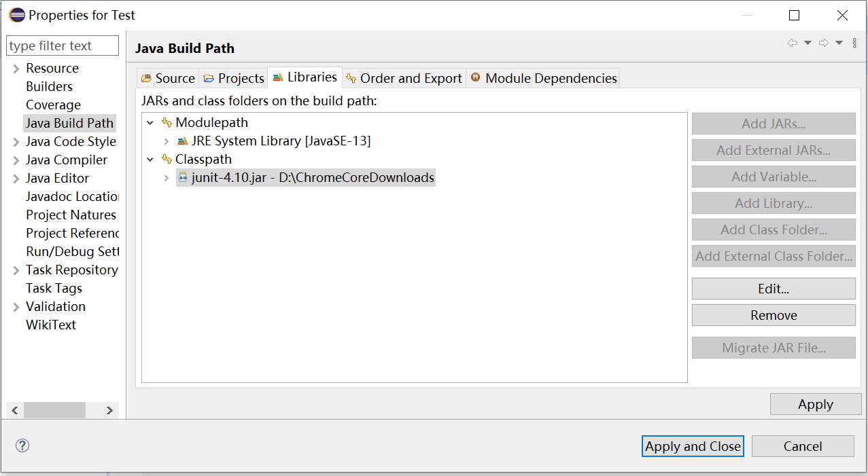Open the forward history dropdown arrow
The image size is (868, 476).
(x=839, y=43)
